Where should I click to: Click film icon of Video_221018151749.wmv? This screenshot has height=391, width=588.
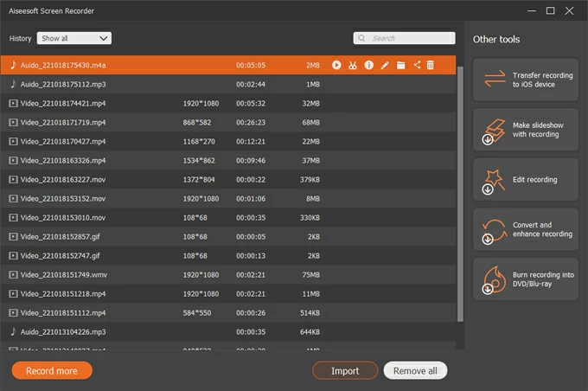click(14, 275)
